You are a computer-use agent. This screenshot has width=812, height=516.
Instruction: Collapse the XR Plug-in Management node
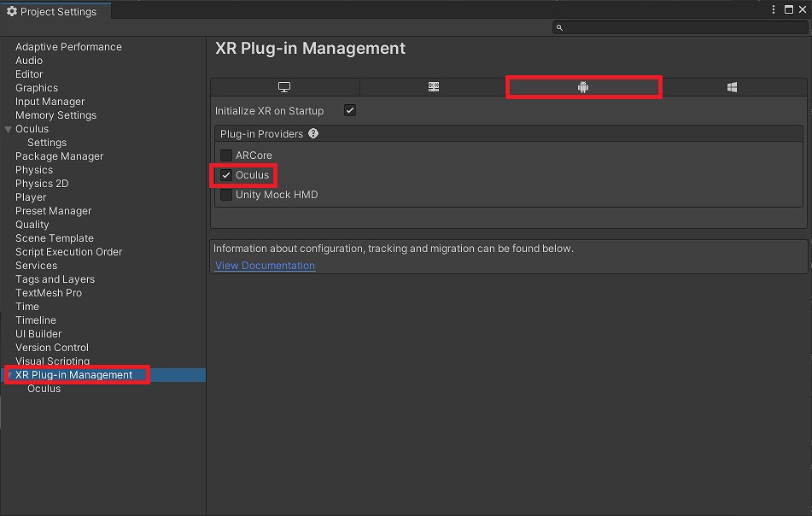(9, 374)
